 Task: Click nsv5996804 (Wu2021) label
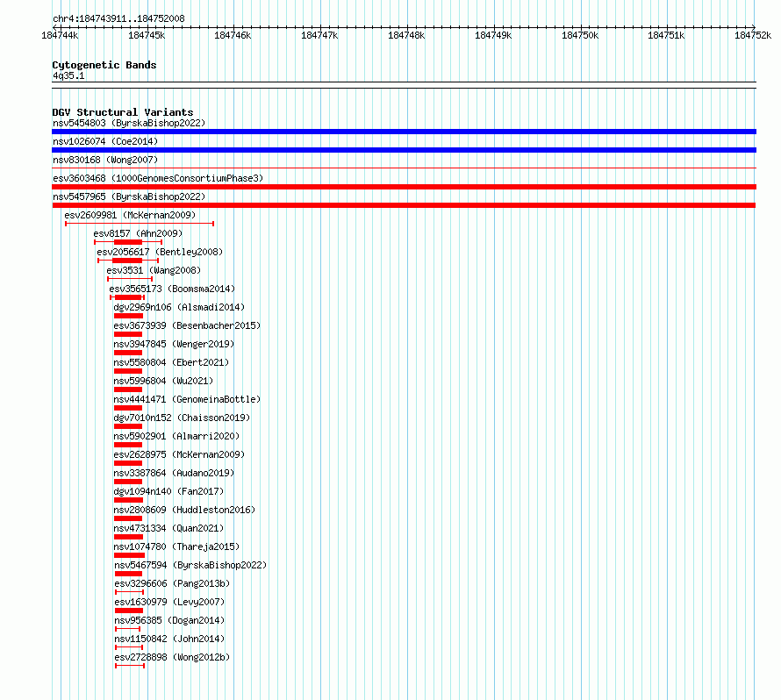pyautogui.click(x=163, y=381)
